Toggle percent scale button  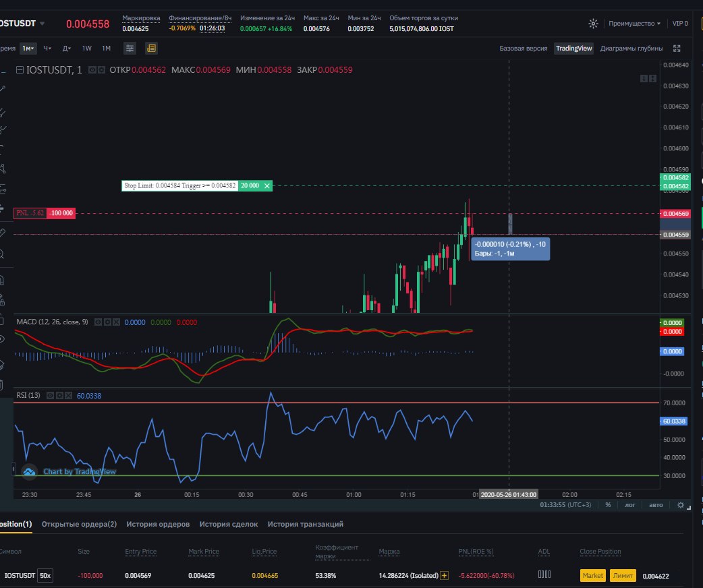click(608, 505)
